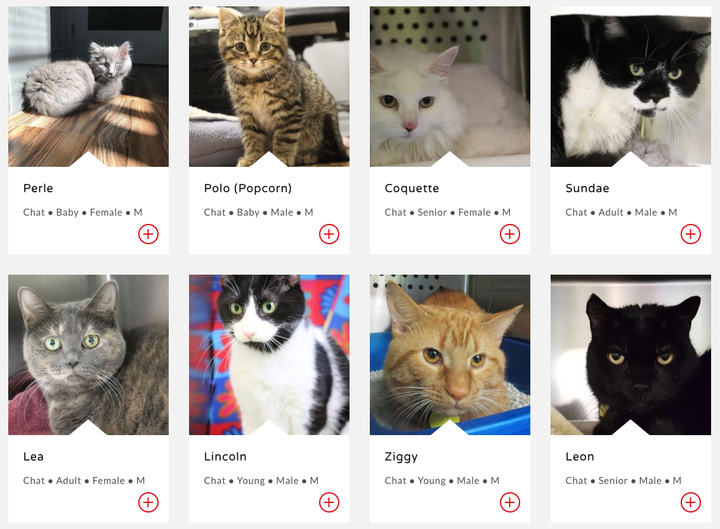
Task: Open the photo of gray kitten Perle
Action: tap(88, 86)
